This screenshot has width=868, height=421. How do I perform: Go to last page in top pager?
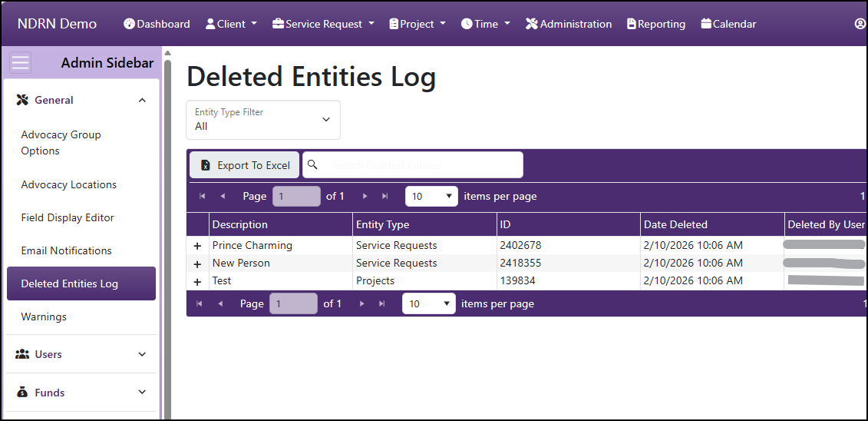(x=384, y=196)
